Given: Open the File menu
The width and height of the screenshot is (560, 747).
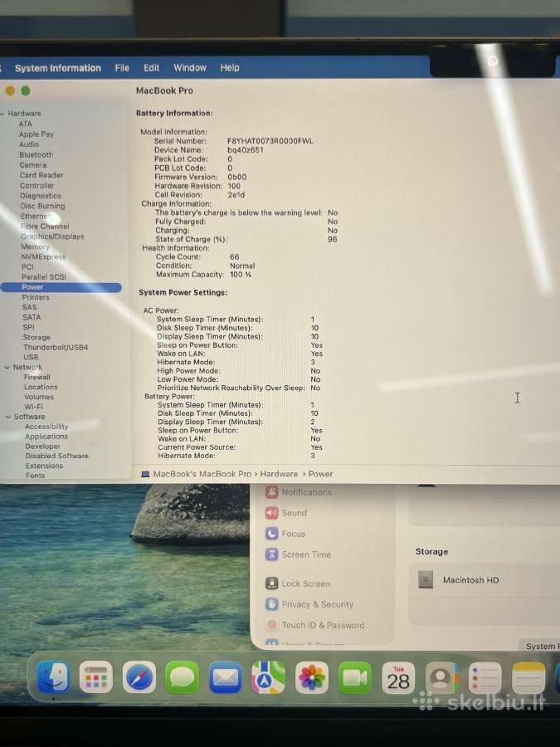Looking at the screenshot, I should coord(122,68).
